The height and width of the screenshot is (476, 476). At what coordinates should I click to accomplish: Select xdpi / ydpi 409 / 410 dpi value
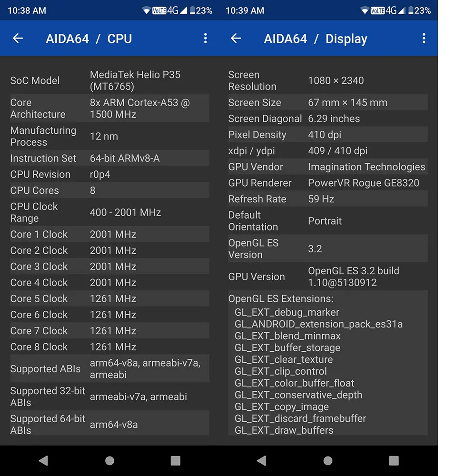[337, 150]
